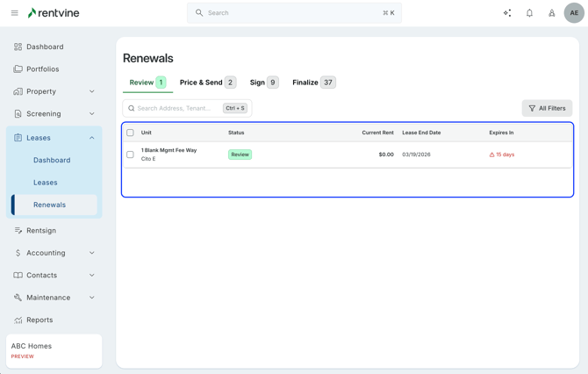Expand the Accounting menu chevron

92,253
